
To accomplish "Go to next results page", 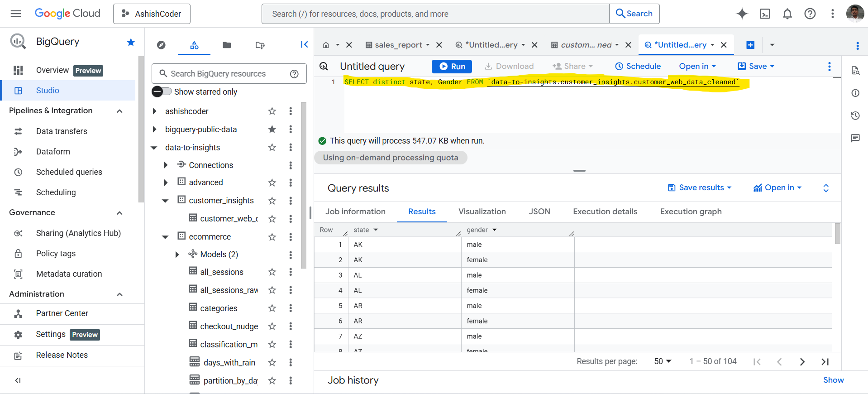I will 802,361.
